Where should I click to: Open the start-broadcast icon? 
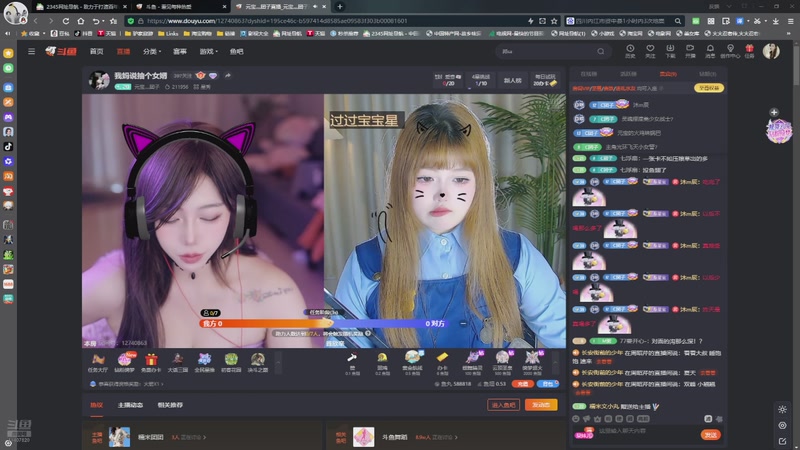pos(690,51)
